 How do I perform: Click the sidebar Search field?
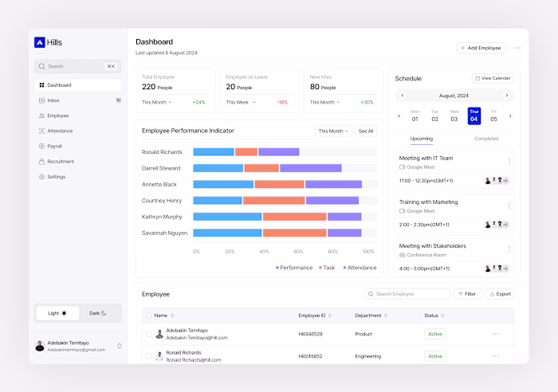(78, 66)
